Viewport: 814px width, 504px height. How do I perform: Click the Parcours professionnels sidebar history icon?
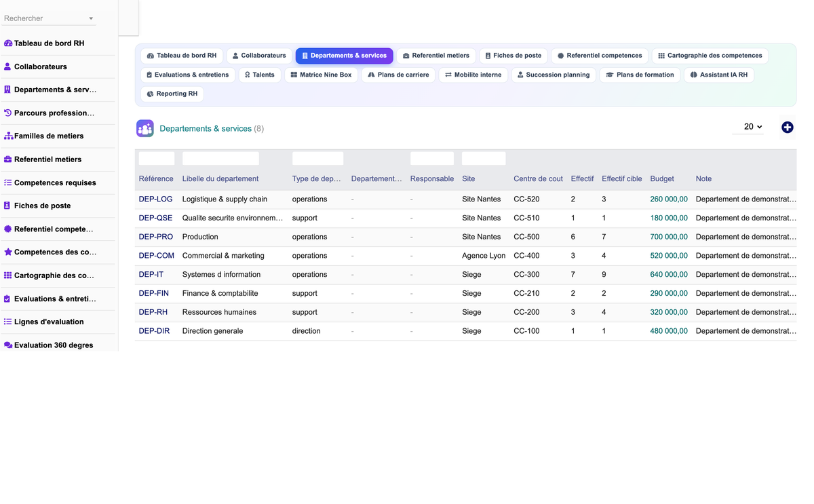coord(8,113)
